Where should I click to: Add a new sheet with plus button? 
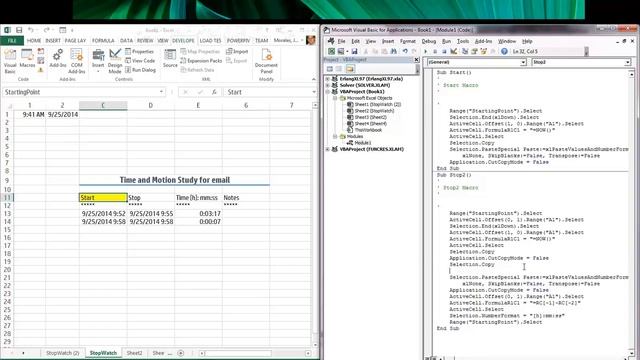tap(181, 353)
